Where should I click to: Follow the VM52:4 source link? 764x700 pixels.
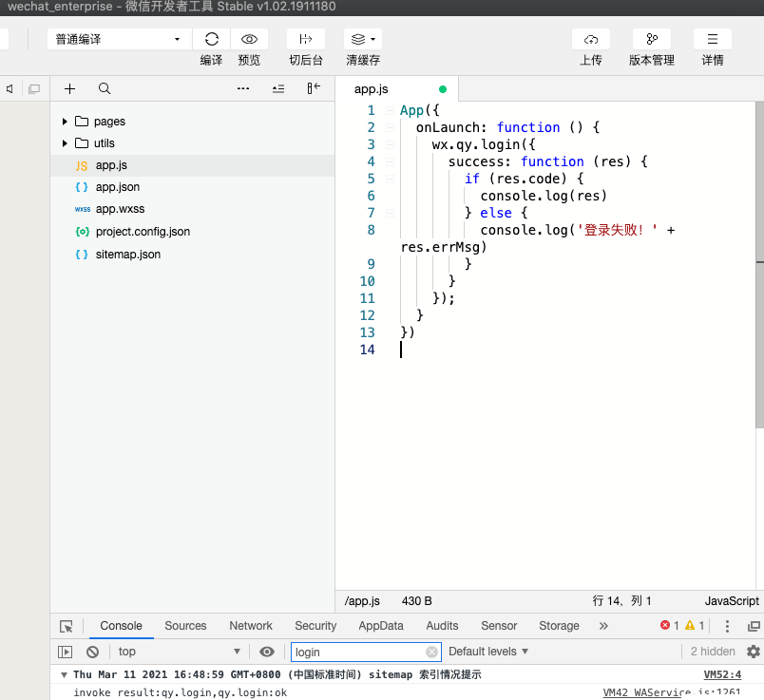(722, 674)
